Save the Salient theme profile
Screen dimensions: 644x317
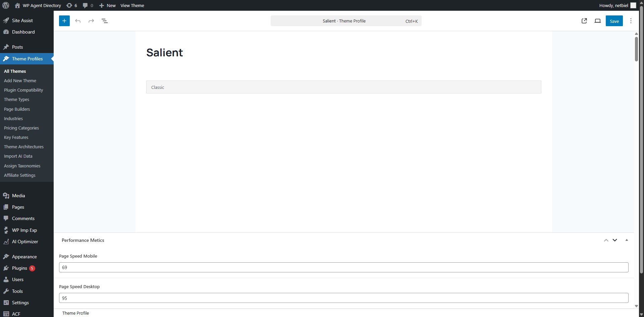[x=614, y=21]
